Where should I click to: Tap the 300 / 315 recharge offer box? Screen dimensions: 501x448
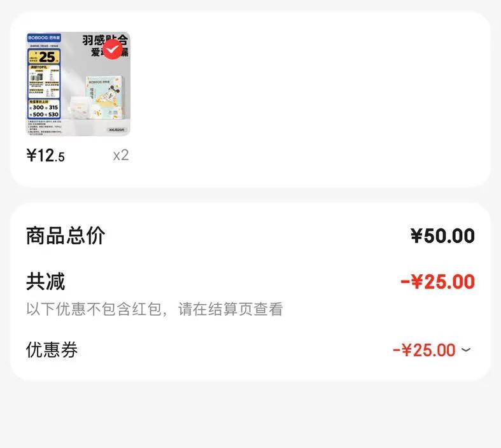point(44,108)
